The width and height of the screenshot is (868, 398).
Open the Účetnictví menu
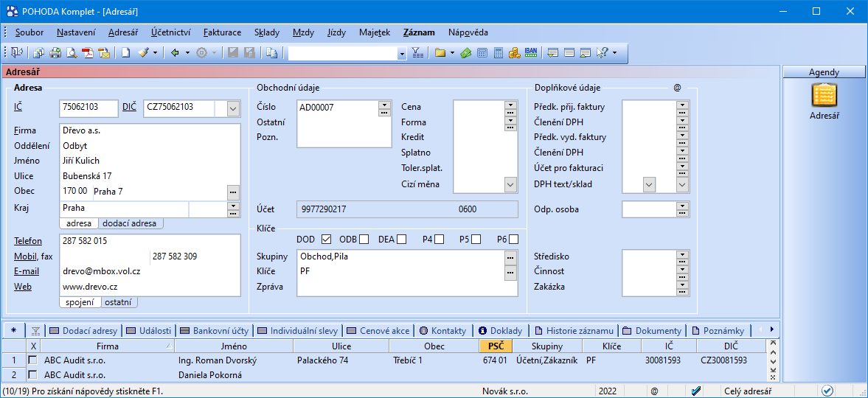click(170, 32)
